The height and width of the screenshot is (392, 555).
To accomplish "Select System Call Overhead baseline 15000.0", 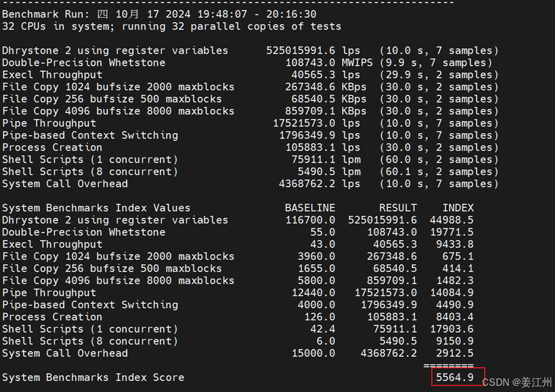I will 313,353.
